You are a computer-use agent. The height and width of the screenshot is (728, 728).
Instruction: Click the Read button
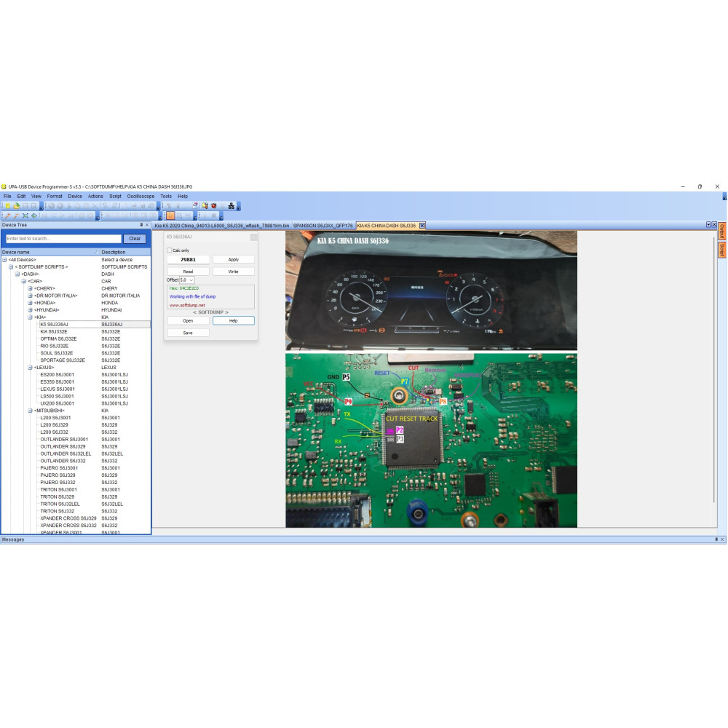[188, 272]
